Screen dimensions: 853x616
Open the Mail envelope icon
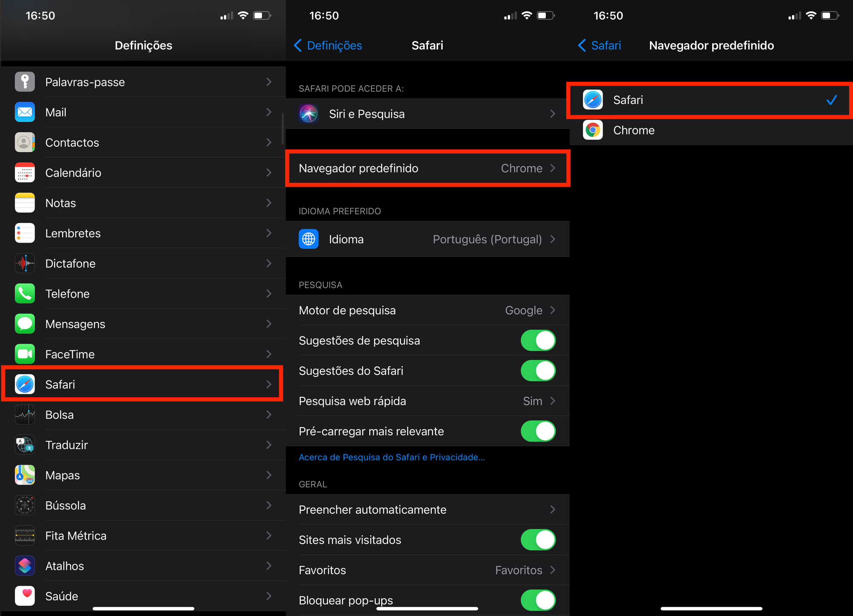(x=25, y=112)
